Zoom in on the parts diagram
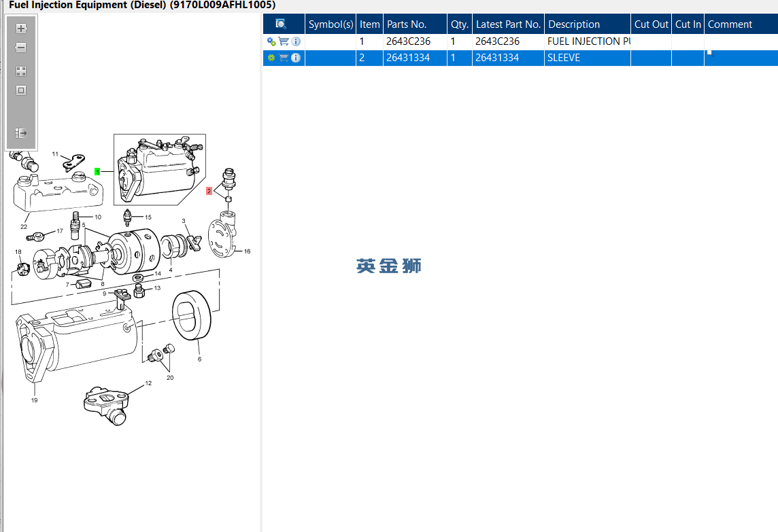The image size is (778, 532). (21, 29)
